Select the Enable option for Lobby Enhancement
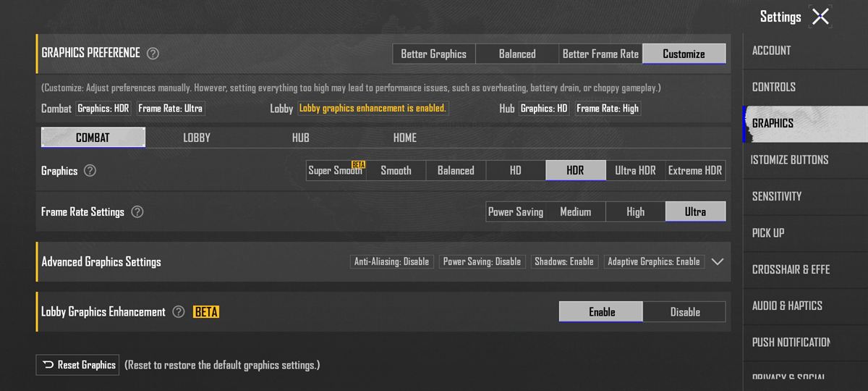Viewport: 868px width, 391px height. pos(601,312)
